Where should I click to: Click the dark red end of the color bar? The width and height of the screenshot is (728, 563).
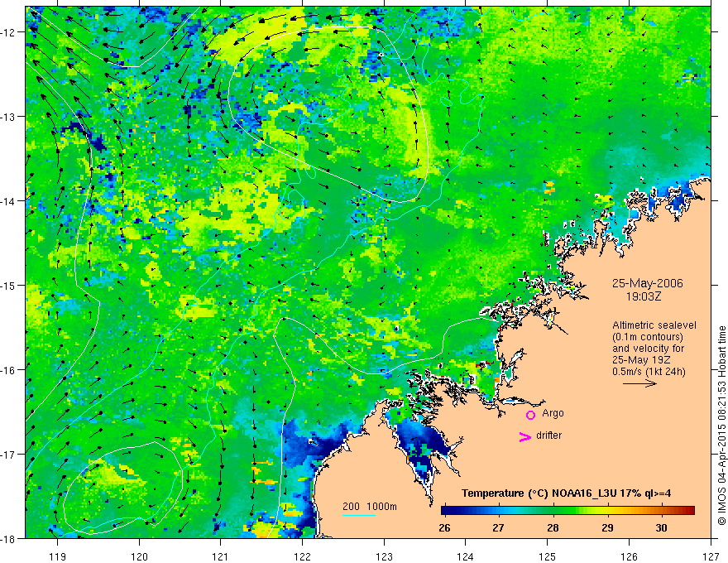click(x=691, y=510)
